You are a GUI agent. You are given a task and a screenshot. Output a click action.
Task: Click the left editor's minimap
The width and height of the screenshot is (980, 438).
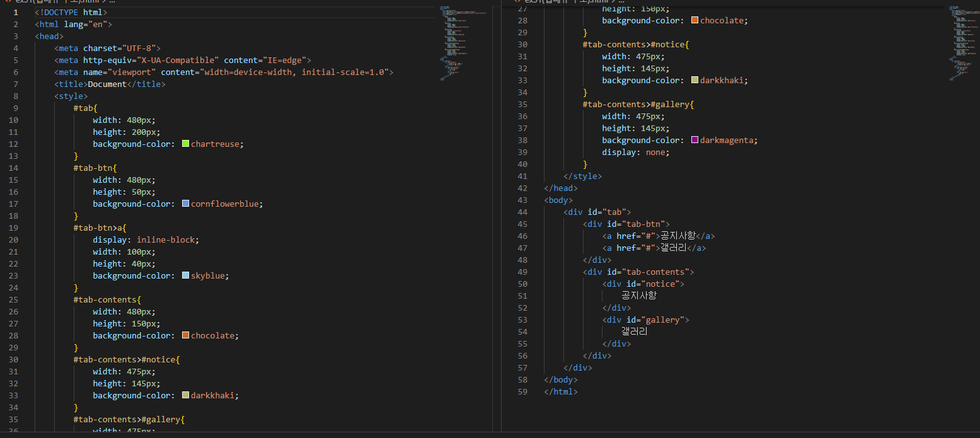point(463,43)
